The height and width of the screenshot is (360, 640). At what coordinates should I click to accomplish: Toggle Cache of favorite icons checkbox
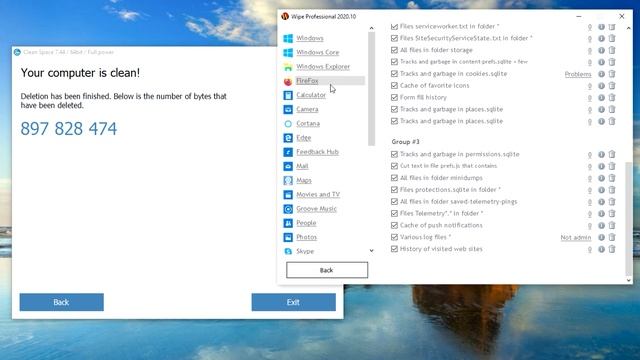[x=394, y=86]
